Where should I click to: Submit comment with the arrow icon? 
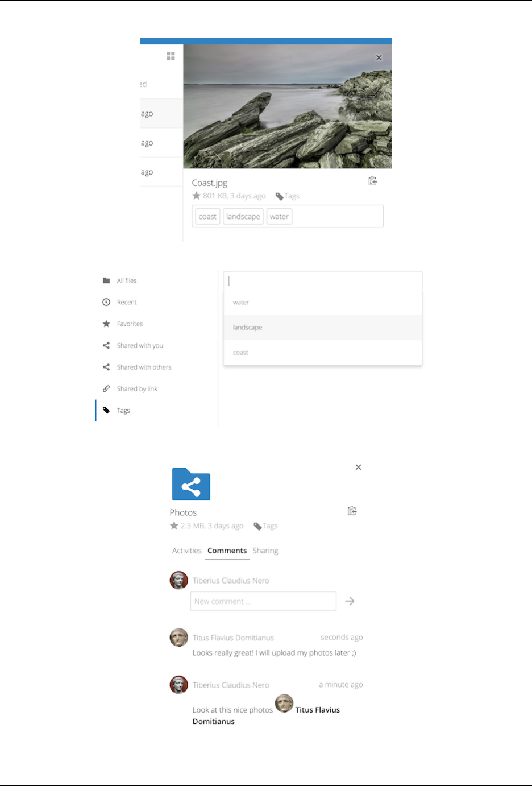point(350,601)
